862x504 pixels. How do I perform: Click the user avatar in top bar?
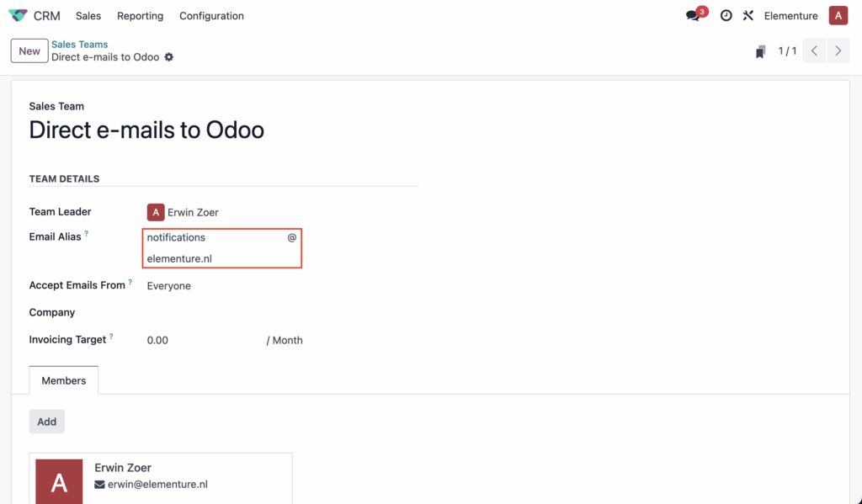pyautogui.click(x=838, y=15)
